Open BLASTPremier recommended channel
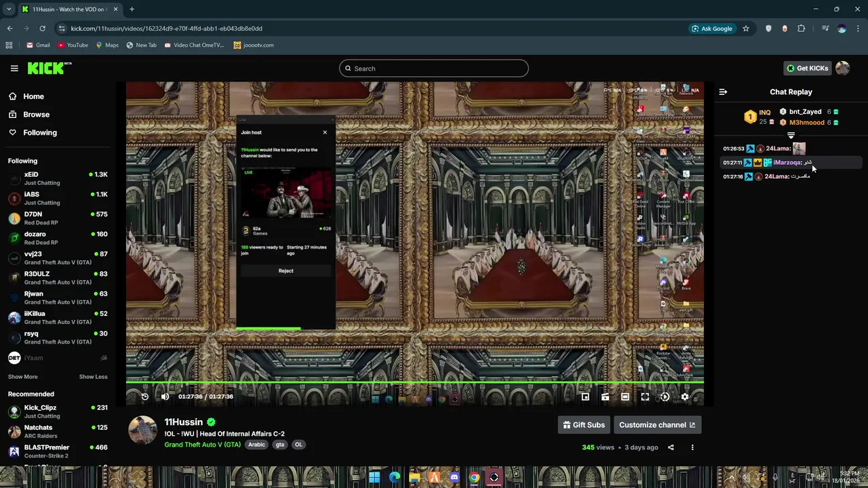The height and width of the screenshot is (488, 868). point(58,451)
